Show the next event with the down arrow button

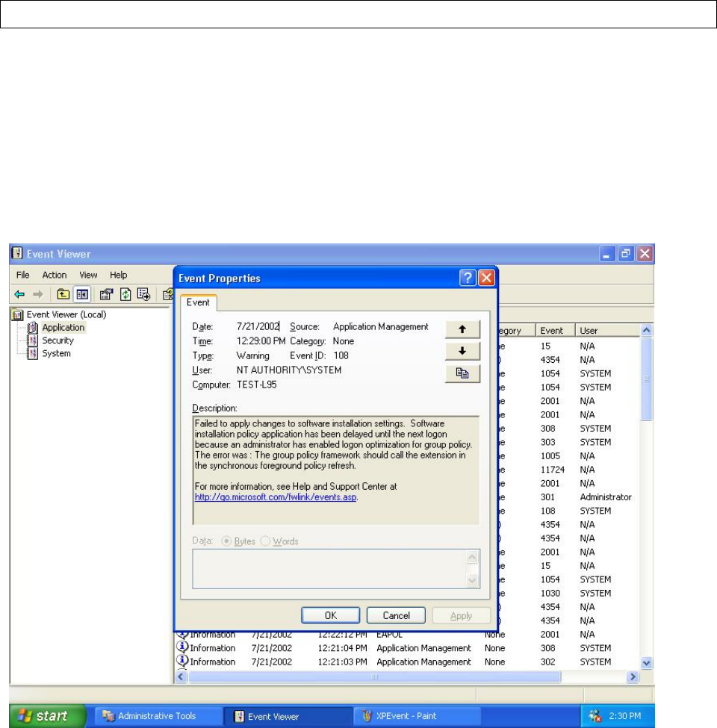click(x=462, y=351)
